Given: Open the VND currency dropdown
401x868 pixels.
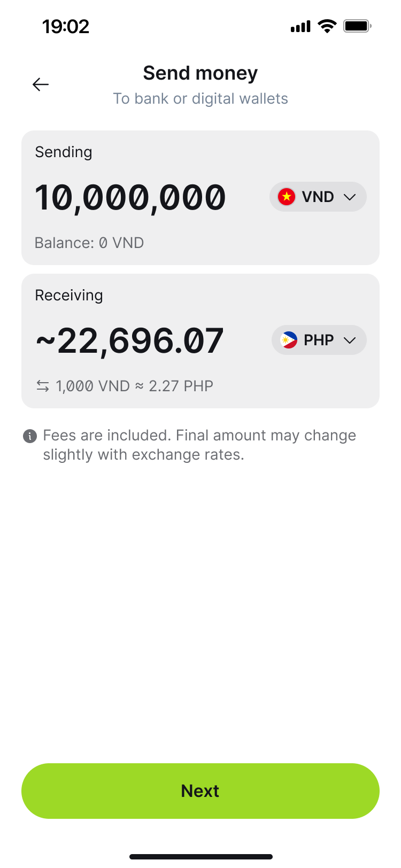Looking at the screenshot, I should point(318,197).
